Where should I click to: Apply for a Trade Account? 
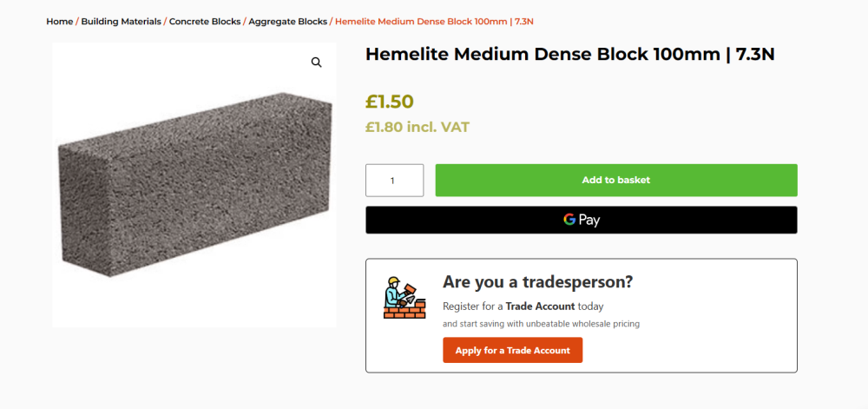[512, 350]
